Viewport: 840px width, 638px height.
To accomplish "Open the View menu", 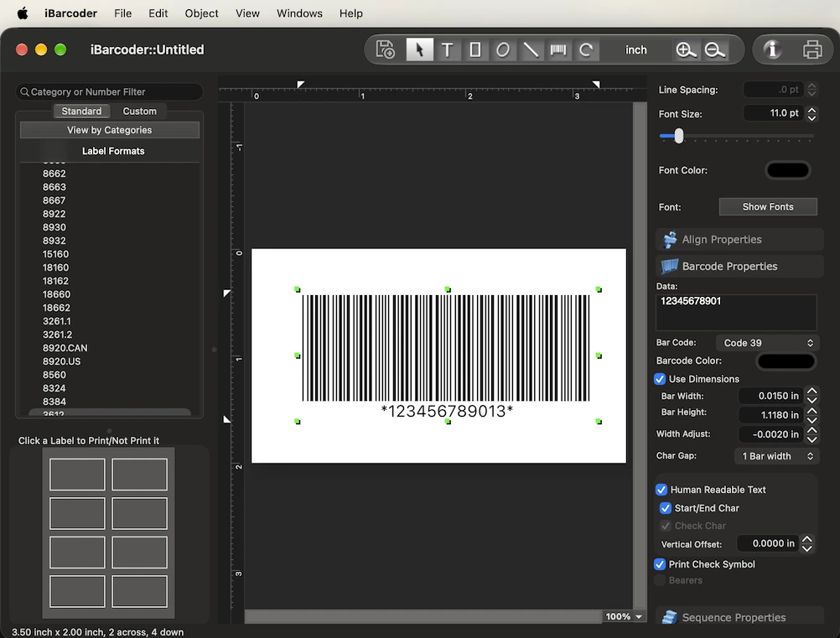I will [x=247, y=13].
